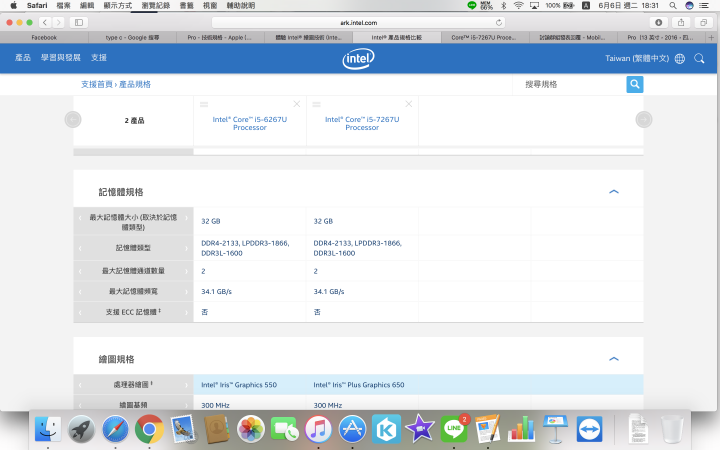Click the blue search specs button
The width and height of the screenshot is (720, 450).
635,84
